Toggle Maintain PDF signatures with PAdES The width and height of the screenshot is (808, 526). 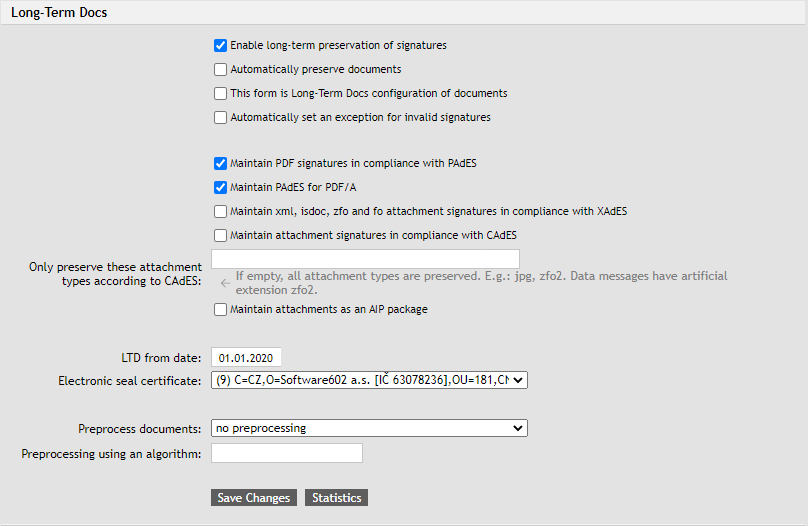pyautogui.click(x=220, y=163)
